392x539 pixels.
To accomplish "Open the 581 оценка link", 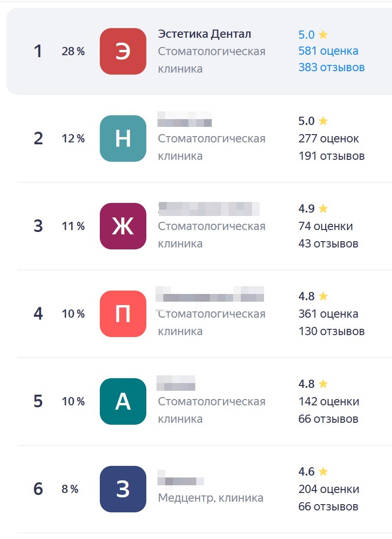I will pos(329,51).
